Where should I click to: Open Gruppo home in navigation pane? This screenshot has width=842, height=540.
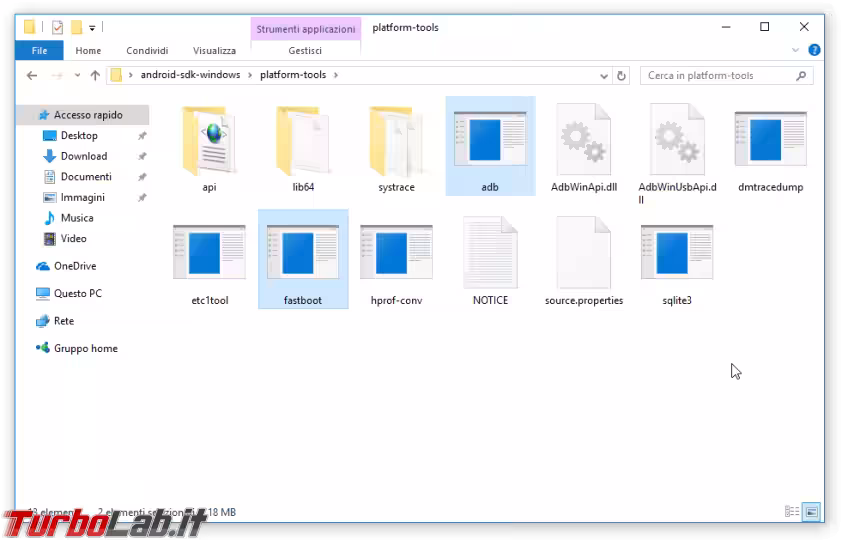click(85, 348)
